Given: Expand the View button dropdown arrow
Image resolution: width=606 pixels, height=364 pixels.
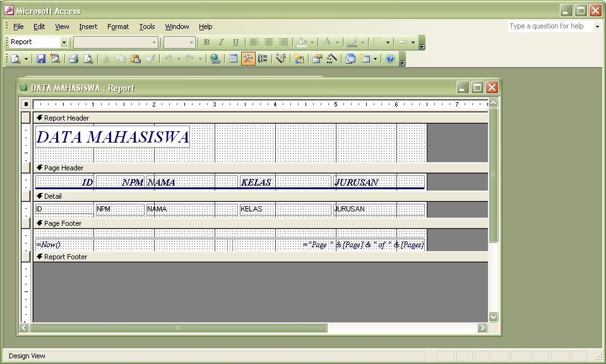Looking at the screenshot, I should (26, 59).
